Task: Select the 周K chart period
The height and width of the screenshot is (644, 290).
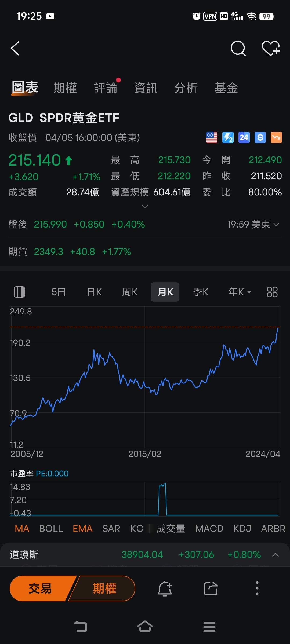Action: click(130, 292)
